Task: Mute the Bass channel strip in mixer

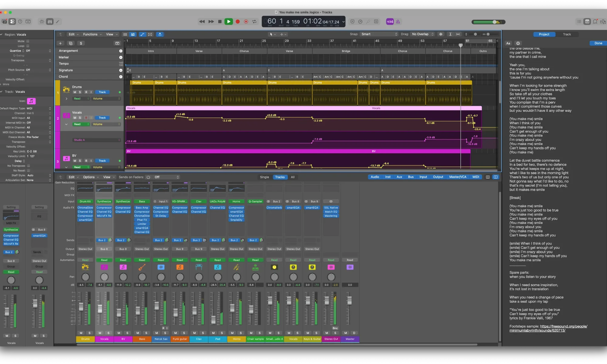Action: click(138, 333)
